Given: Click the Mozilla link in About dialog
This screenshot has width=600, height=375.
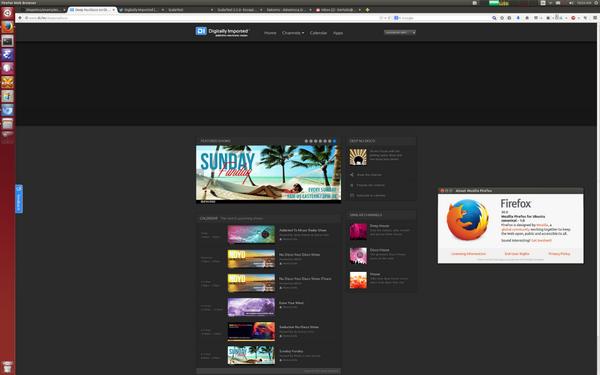Looking at the screenshot, I should 542,225.
